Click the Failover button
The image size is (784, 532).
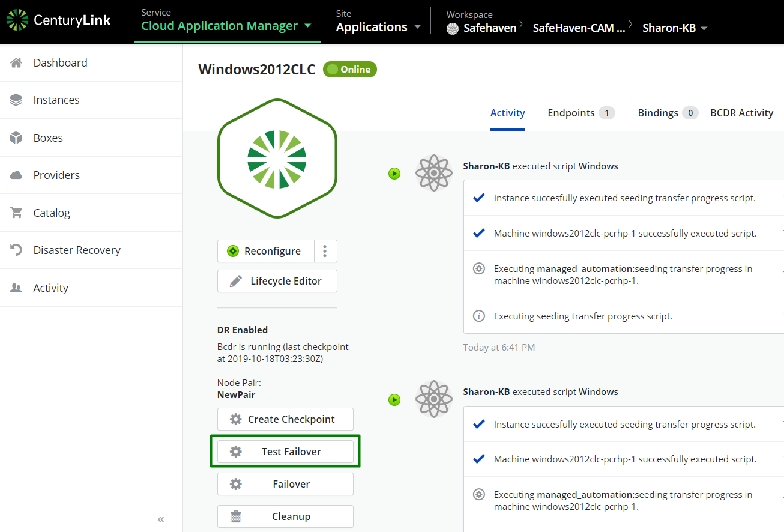point(285,484)
